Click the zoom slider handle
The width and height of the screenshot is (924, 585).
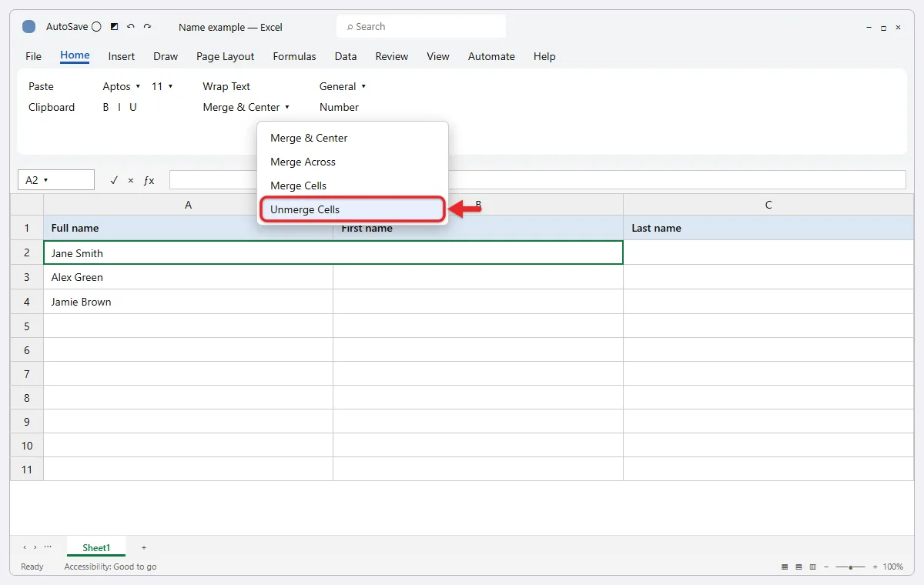851,567
